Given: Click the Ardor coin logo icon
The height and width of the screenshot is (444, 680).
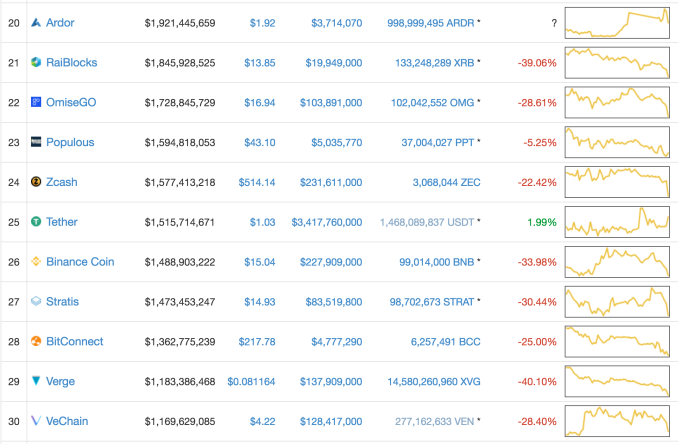Looking at the screenshot, I should (36, 22).
